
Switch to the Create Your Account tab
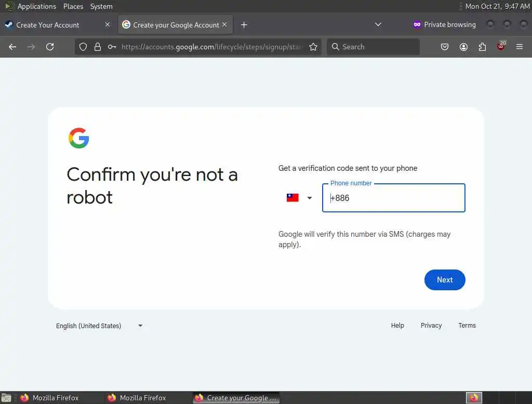tap(58, 25)
